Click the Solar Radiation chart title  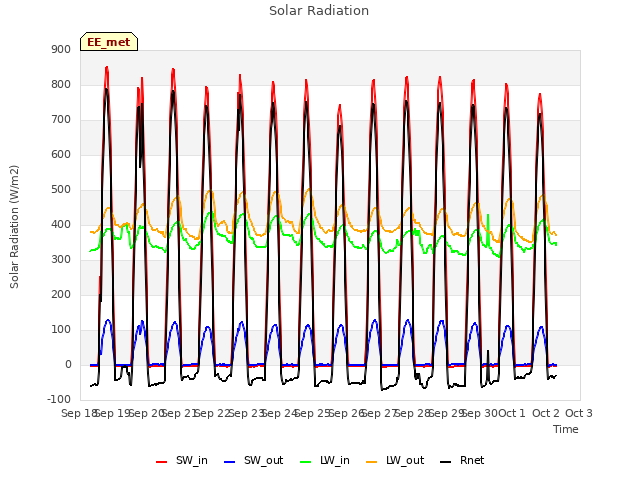click(319, 11)
